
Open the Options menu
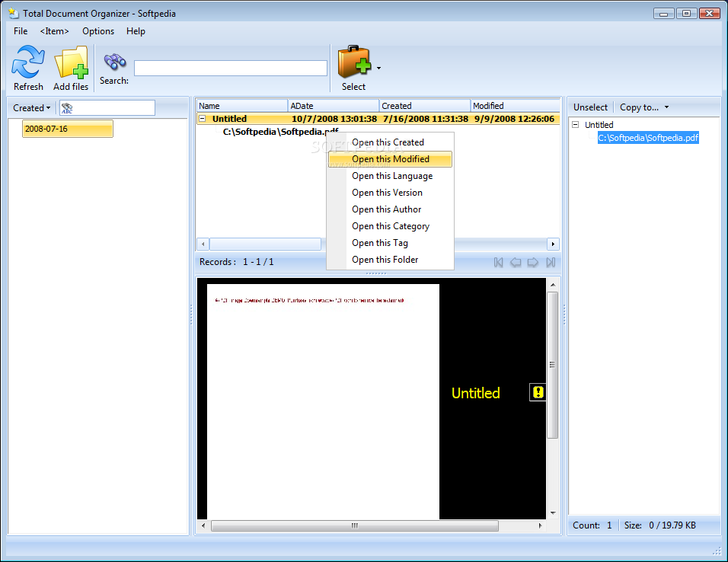(x=98, y=31)
